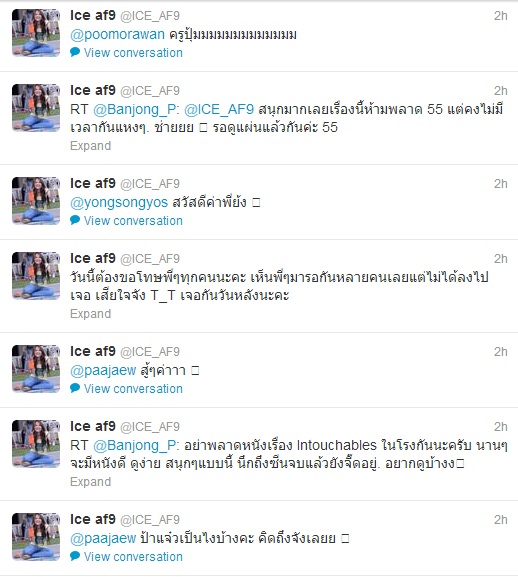Open View conversation on the last tweet
The width and height of the screenshot is (518, 577).
pyautogui.click(x=133, y=557)
